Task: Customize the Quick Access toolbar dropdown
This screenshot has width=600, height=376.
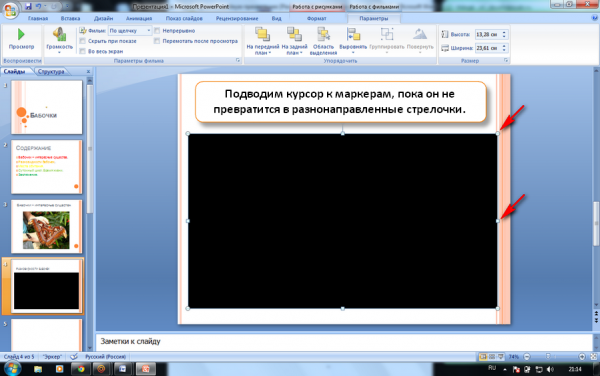Action: click(68, 7)
